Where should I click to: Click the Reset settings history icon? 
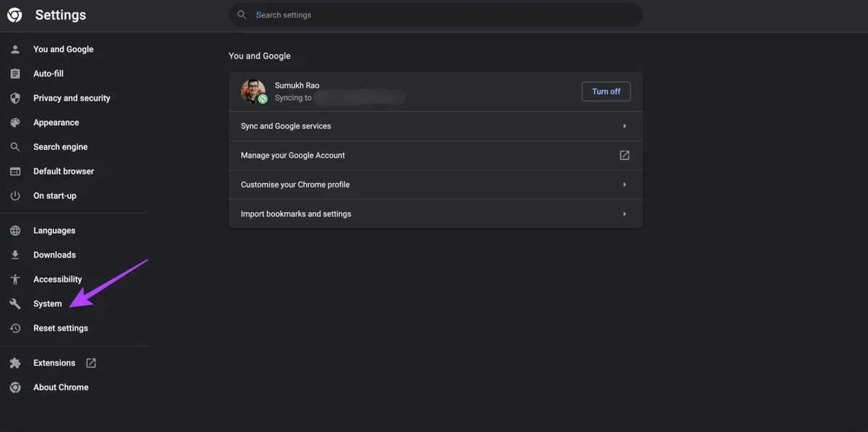tap(15, 329)
